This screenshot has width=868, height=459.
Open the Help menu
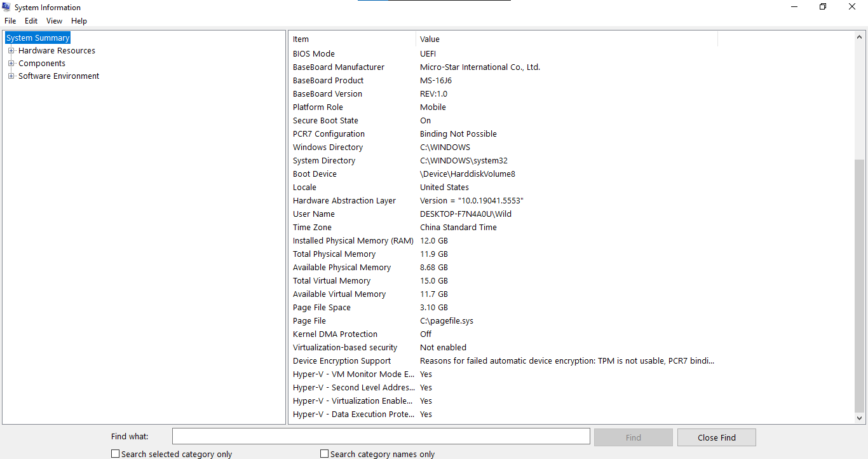coord(79,21)
